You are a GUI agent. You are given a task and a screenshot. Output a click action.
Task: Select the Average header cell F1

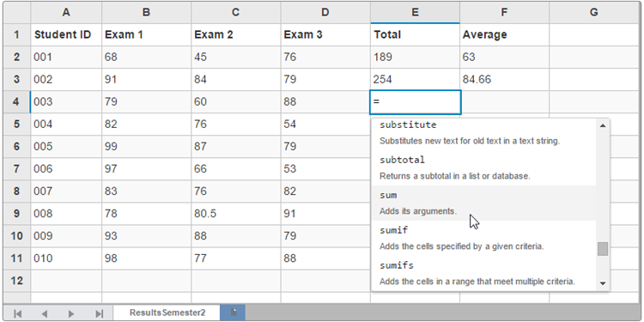pos(504,35)
